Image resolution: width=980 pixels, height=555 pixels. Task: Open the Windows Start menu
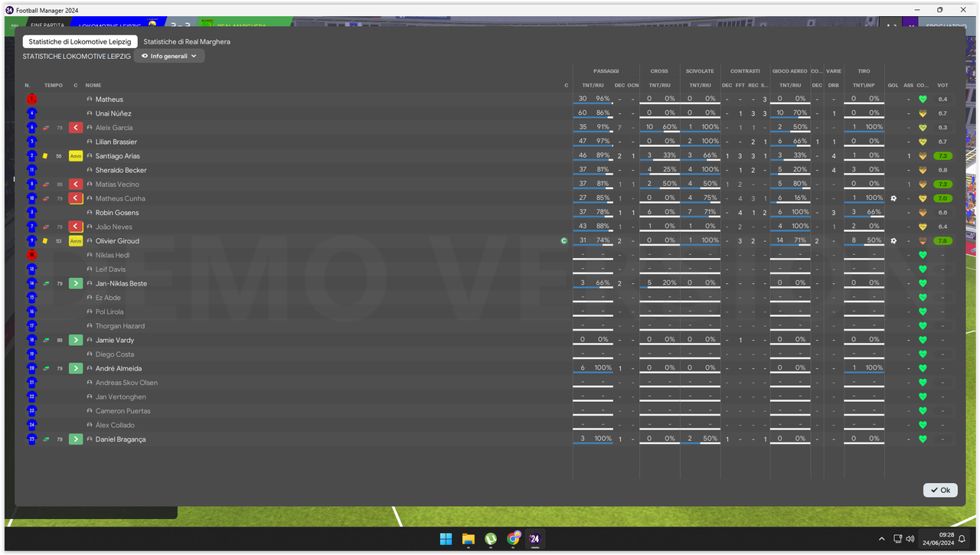(x=446, y=539)
